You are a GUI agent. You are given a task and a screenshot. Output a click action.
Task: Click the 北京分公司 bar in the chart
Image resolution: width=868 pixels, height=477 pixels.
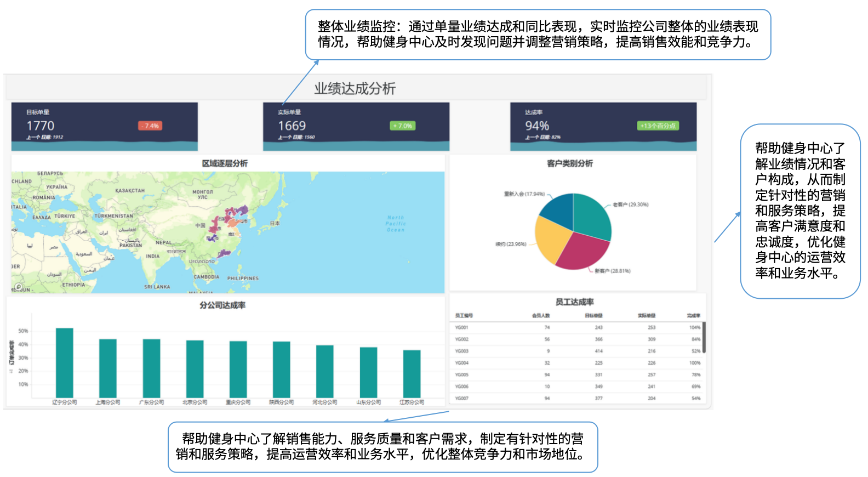[195, 368]
